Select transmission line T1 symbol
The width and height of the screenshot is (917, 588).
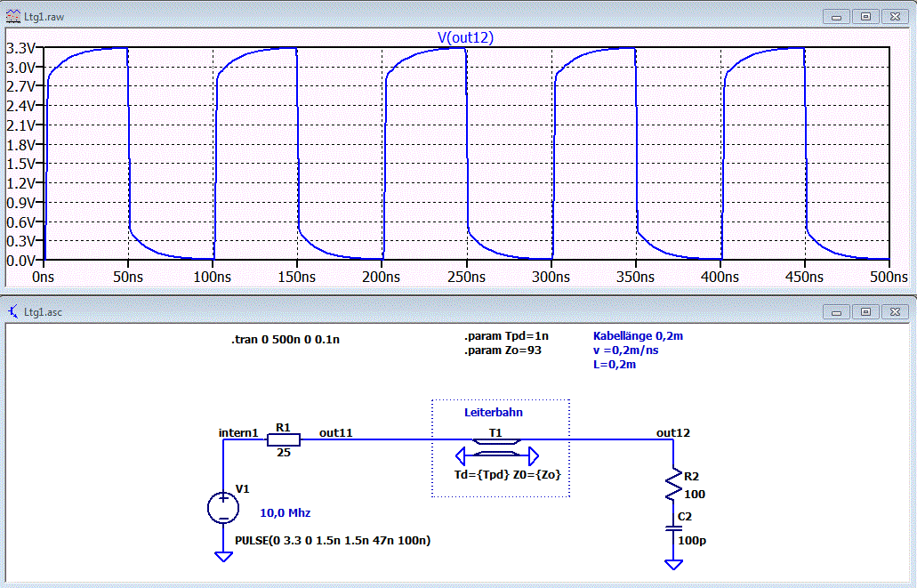click(496, 449)
